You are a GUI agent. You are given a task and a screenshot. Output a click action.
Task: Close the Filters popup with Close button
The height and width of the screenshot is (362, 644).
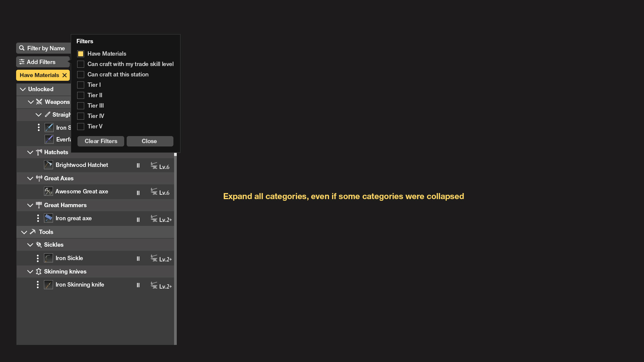pos(150,141)
